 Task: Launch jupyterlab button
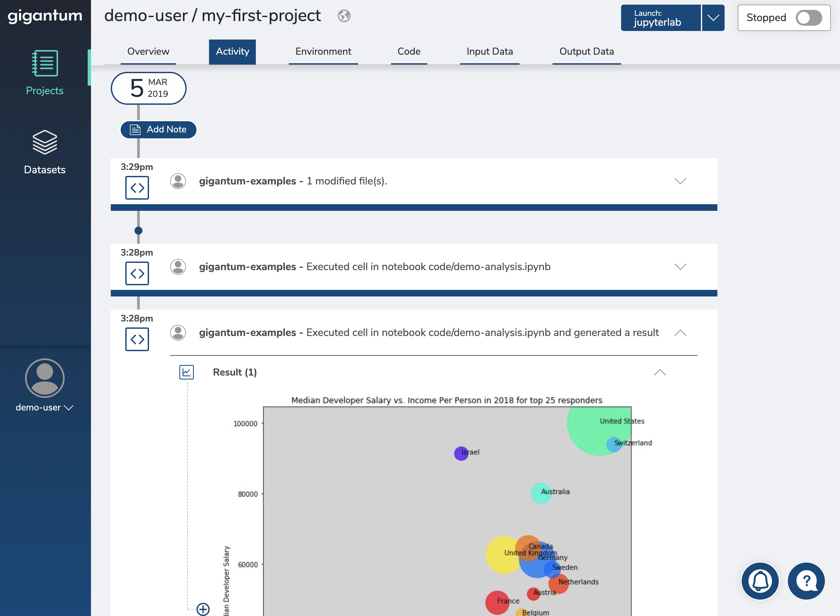(660, 17)
